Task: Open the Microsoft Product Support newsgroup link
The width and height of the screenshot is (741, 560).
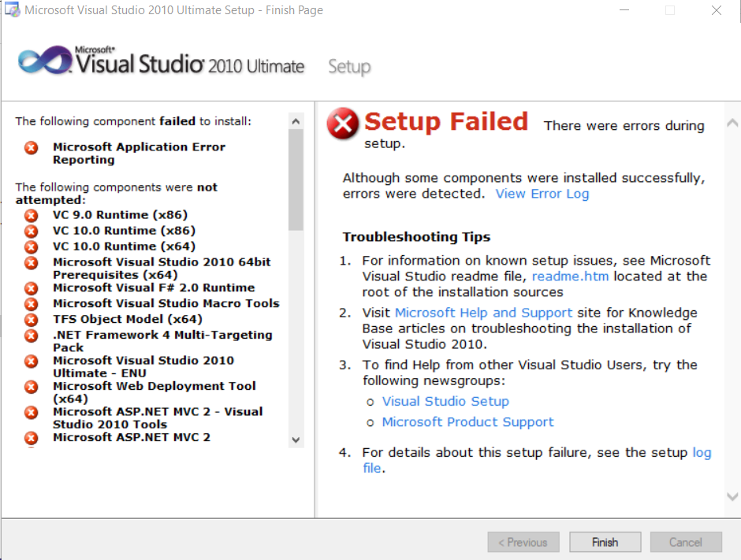Action: (467, 422)
